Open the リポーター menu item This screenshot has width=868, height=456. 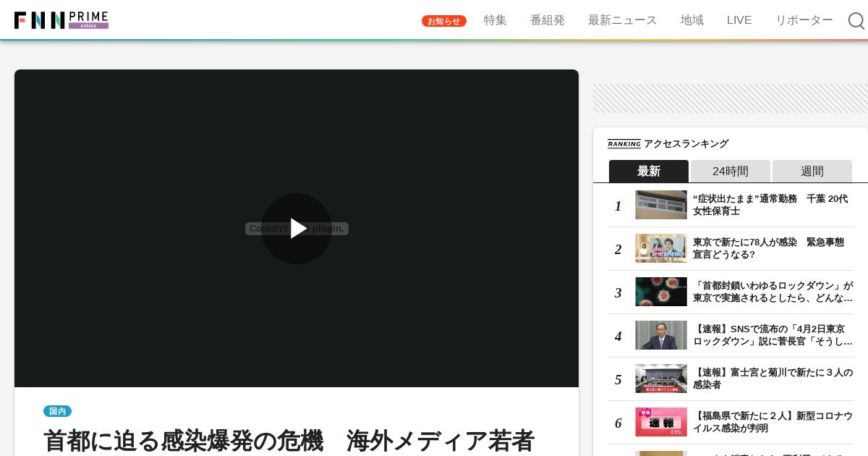click(x=804, y=20)
